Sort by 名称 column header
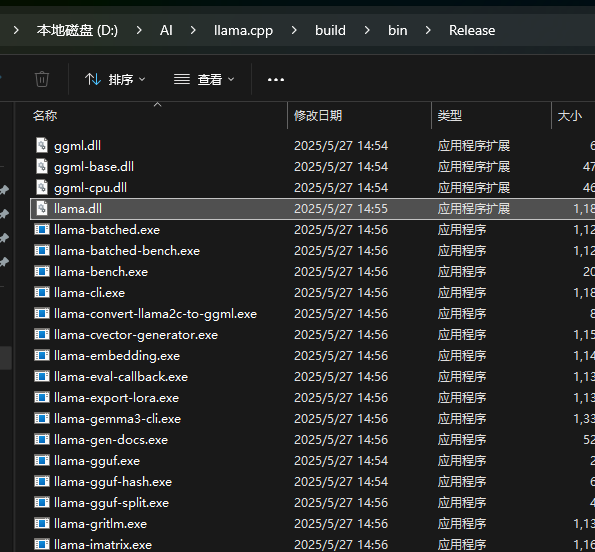Viewport: 595px width, 552px height. (45, 115)
